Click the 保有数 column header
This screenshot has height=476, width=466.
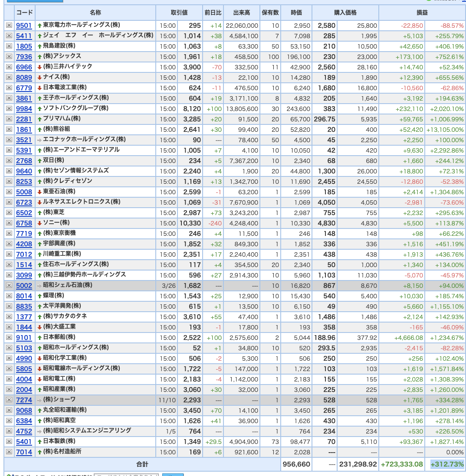coord(270,13)
